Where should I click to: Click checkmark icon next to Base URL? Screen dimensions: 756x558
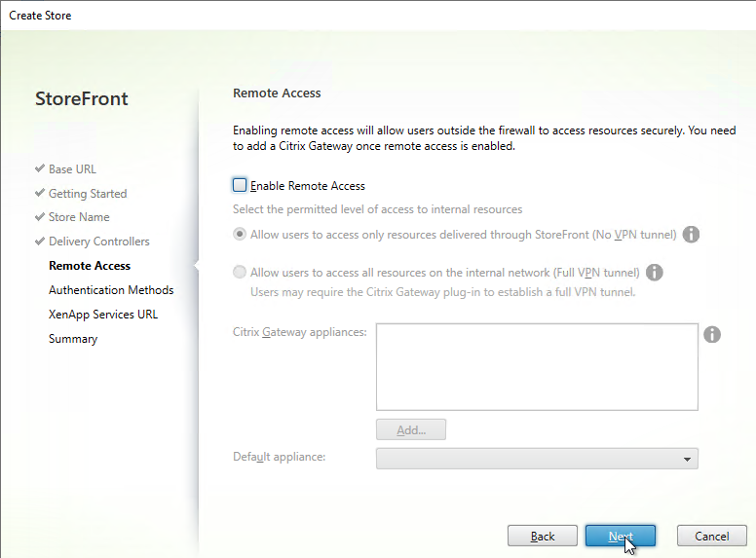(40, 168)
